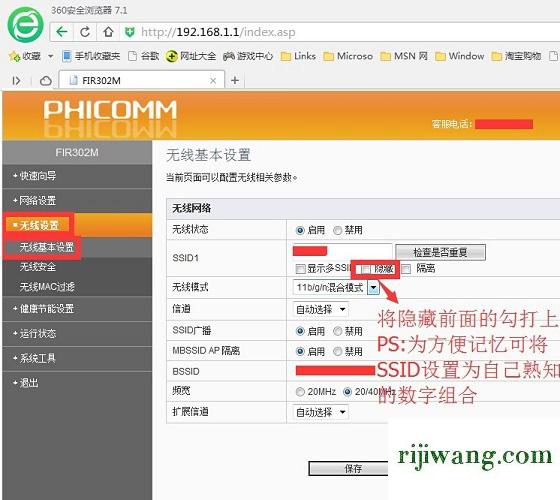Image resolution: width=560 pixels, height=500 pixels.
Task: Open the 扩展信道 自动选择 dropdown
Action: point(320,412)
